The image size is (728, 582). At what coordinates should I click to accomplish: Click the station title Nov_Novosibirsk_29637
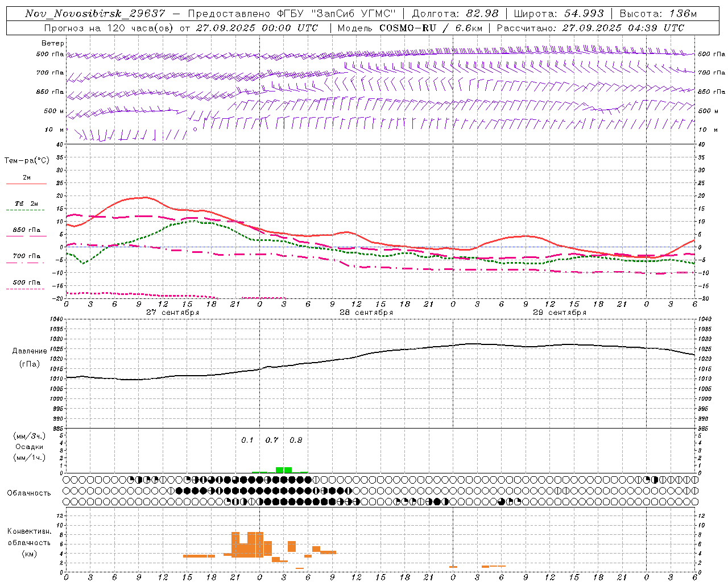point(95,14)
